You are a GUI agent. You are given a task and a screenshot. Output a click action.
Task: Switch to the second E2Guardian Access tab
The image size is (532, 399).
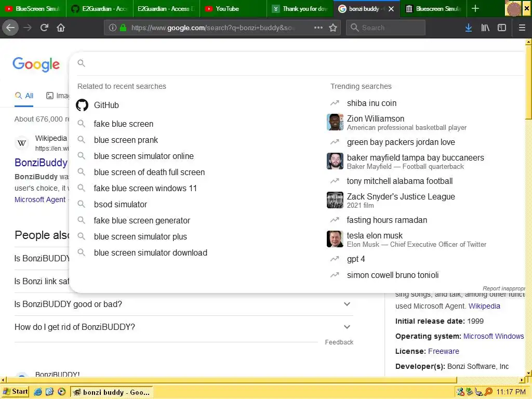click(x=166, y=8)
